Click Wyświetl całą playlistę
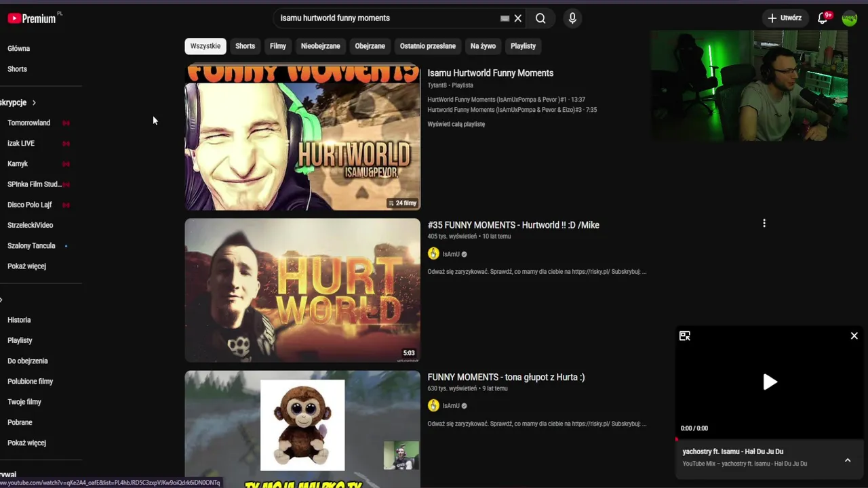 pos(456,124)
